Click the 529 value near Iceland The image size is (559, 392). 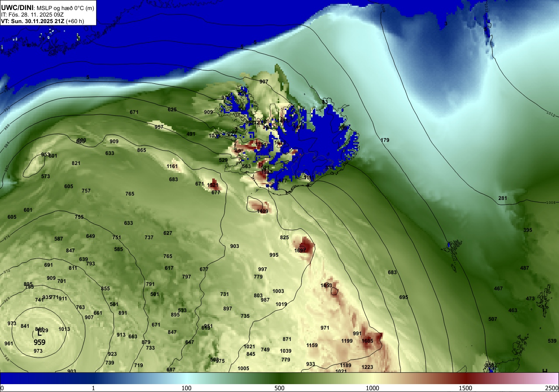pyautogui.click(x=223, y=160)
